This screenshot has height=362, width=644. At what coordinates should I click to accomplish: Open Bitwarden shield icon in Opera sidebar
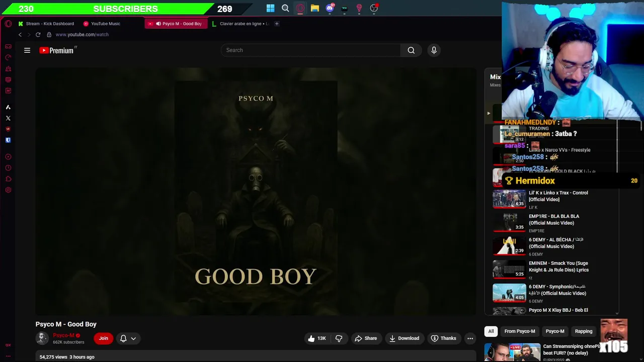pos(8,140)
